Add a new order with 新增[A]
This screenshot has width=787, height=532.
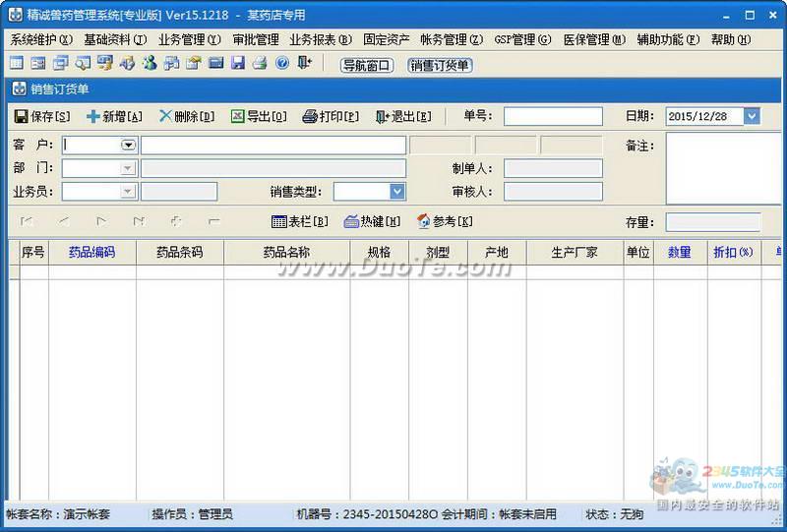click(114, 116)
